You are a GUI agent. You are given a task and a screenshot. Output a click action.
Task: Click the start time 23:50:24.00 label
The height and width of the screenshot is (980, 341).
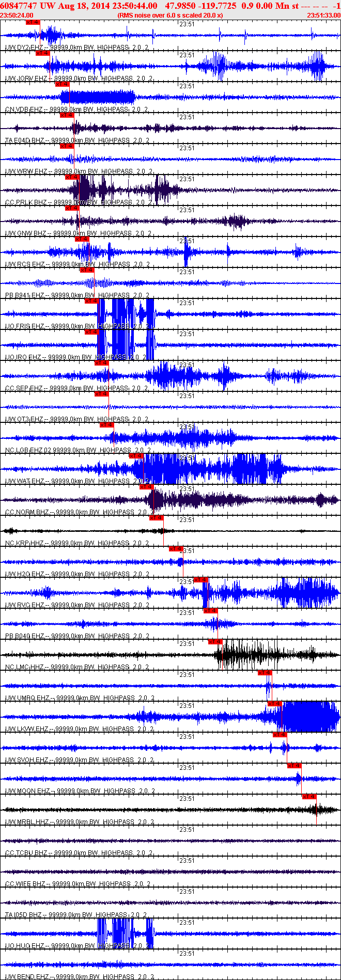tap(14, 15)
